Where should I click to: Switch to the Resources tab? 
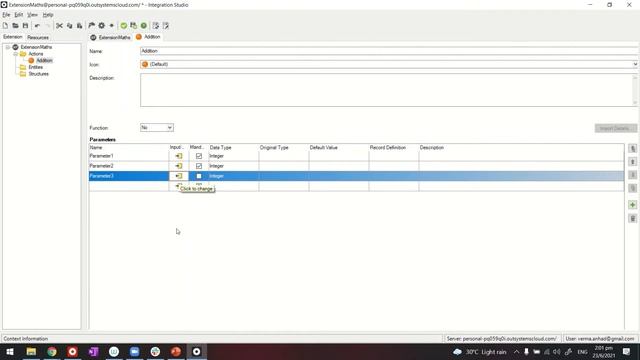38,37
